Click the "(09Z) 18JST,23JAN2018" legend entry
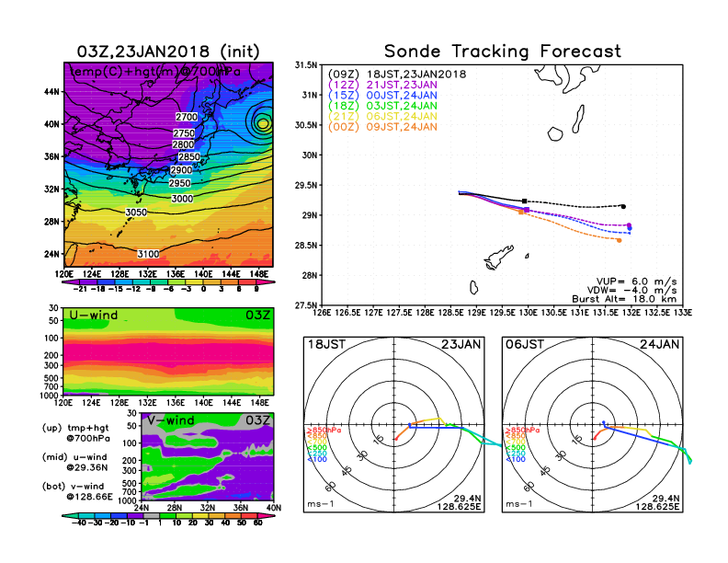Screen dimensions: 728x563 coord(397,75)
